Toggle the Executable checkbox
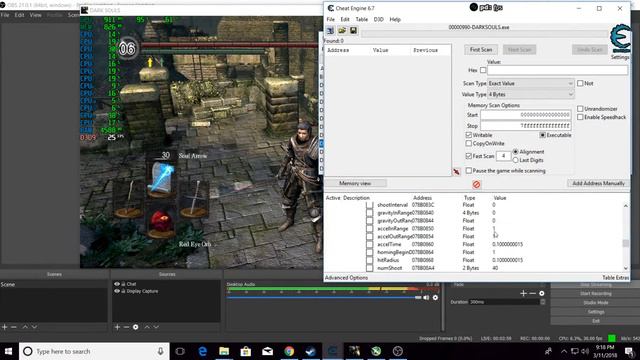The height and width of the screenshot is (360, 640). [x=542, y=135]
